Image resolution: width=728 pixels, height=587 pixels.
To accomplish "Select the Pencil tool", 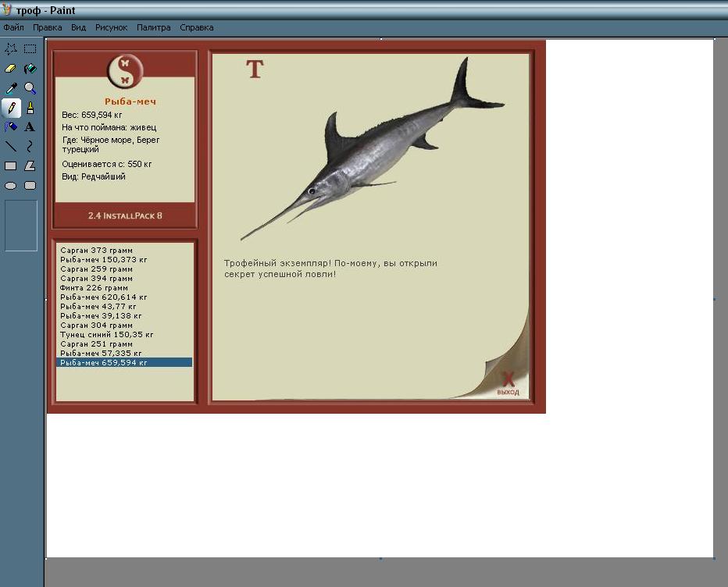I will 11,108.
